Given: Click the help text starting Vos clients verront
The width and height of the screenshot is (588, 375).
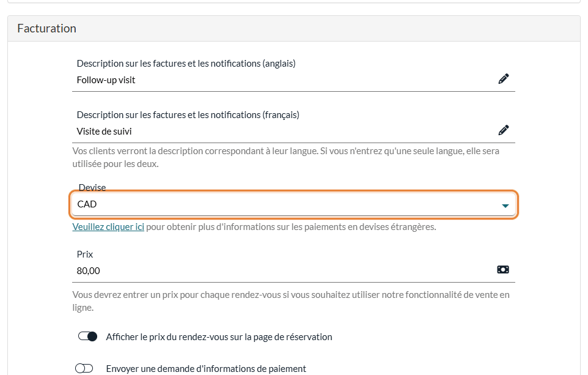Looking at the screenshot, I should click(286, 157).
